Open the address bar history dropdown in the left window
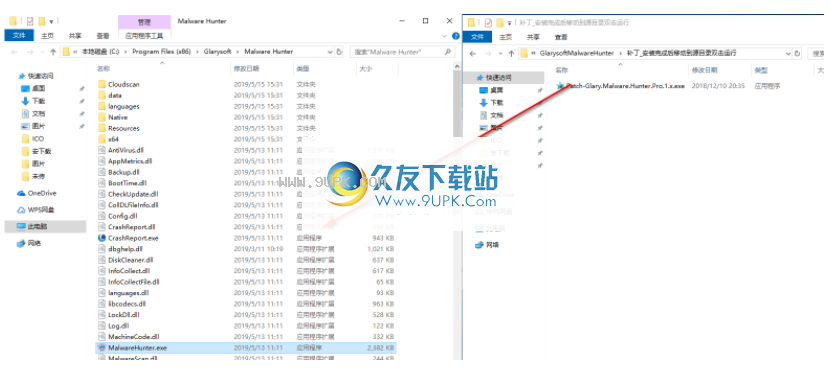 tap(330, 52)
